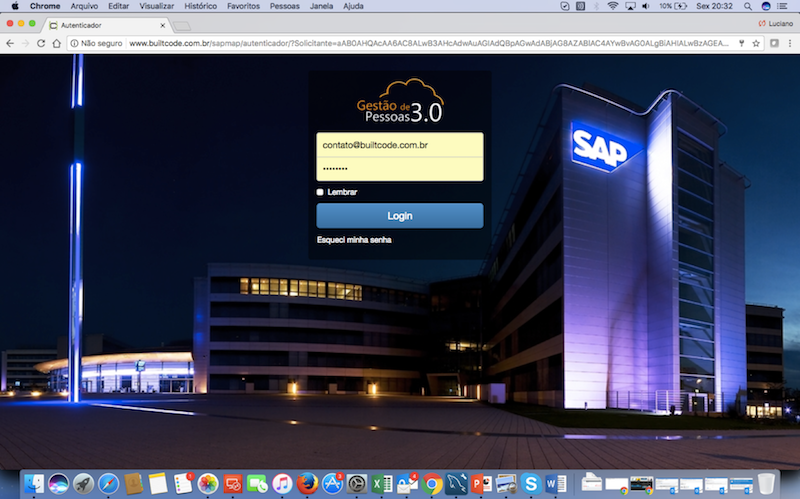Open Photos pinwheel icon in Dock
This screenshot has height=499, width=800.
coord(208,484)
